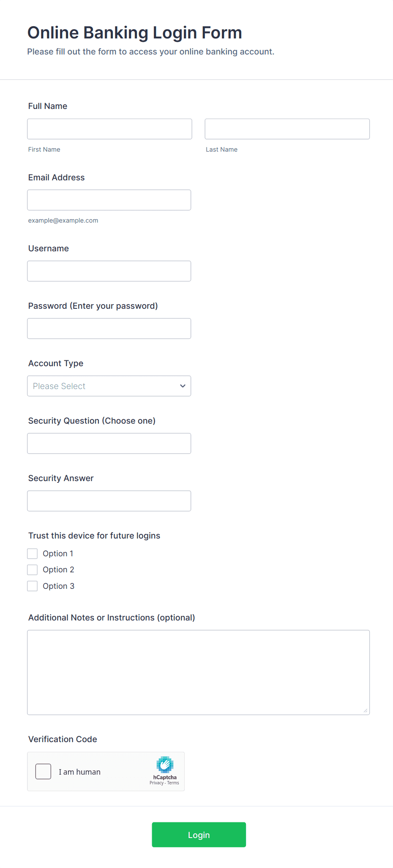Focus the First Name field
393x868 pixels.
tap(109, 129)
